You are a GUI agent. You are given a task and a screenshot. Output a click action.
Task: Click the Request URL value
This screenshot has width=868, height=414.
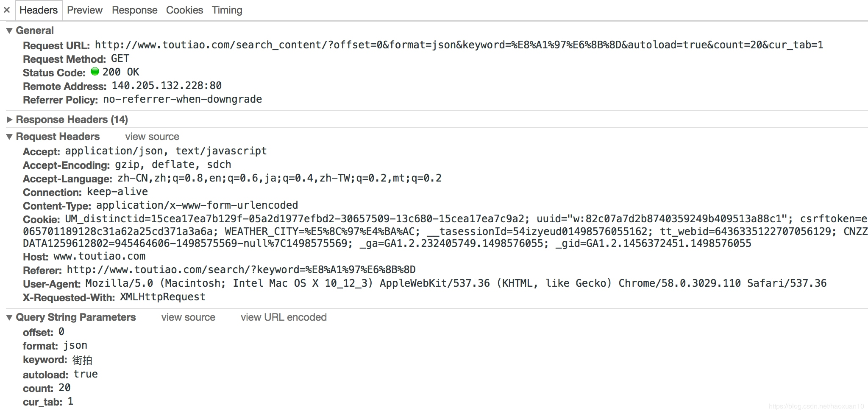(459, 45)
